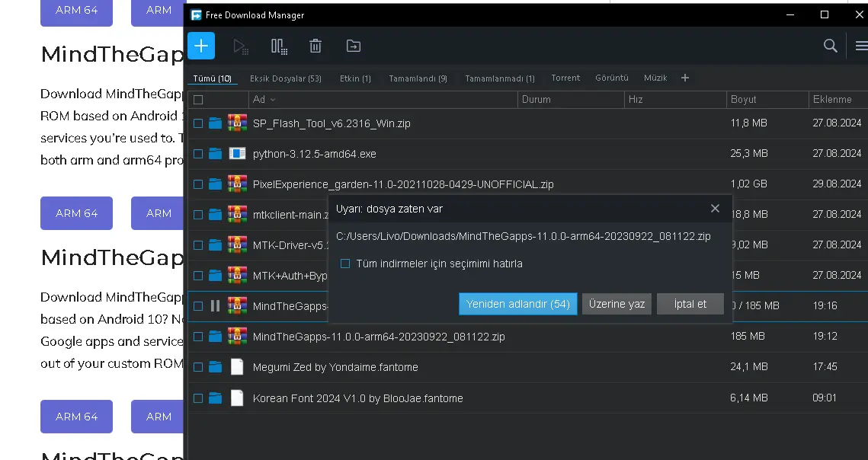Enable 'Tüm indirmeler için seçimimi hatırla' checkbox
This screenshot has width=868, height=460.
pyautogui.click(x=345, y=264)
